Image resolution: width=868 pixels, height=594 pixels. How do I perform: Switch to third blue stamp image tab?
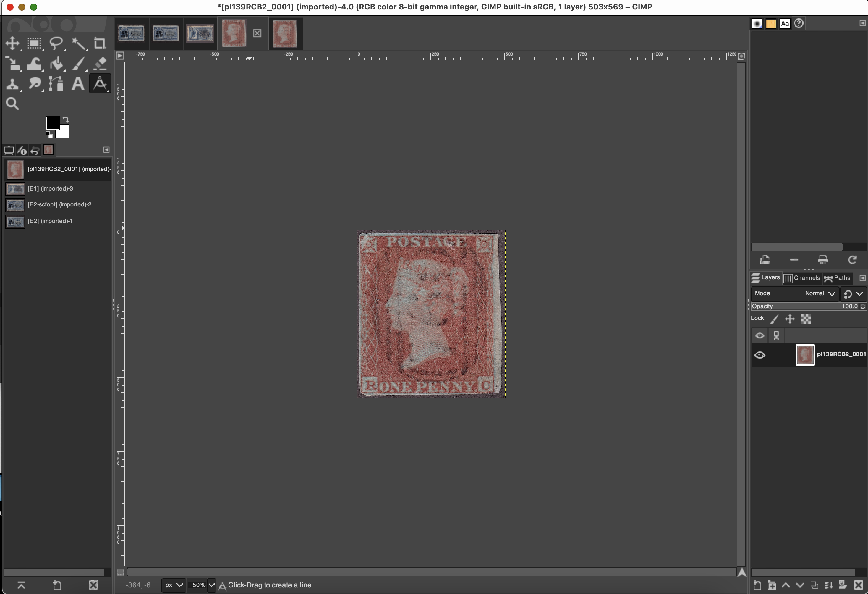coord(200,34)
